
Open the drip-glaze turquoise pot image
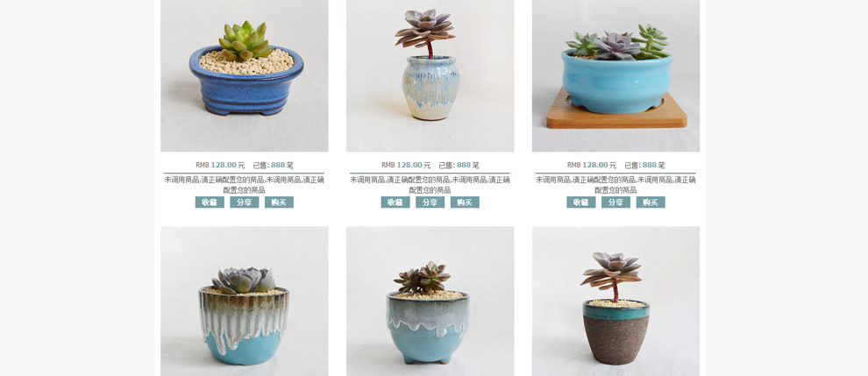(x=244, y=302)
